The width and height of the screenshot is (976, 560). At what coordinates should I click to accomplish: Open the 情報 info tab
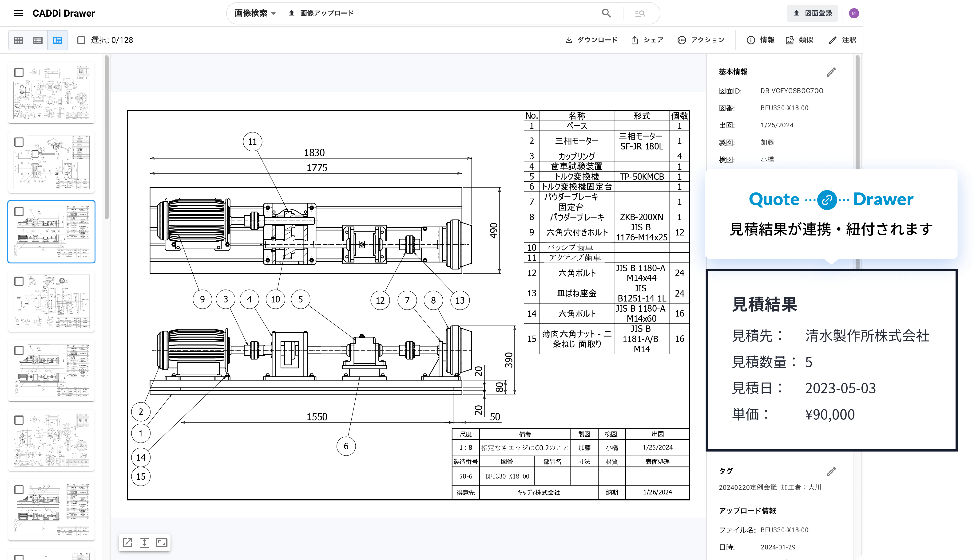[x=761, y=40]
